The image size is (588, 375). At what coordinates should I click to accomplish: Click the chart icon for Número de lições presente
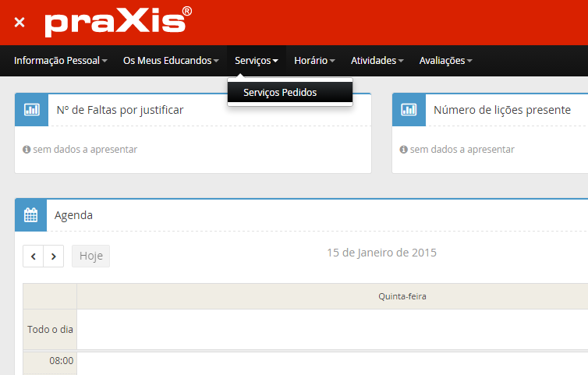click(409, 110)
